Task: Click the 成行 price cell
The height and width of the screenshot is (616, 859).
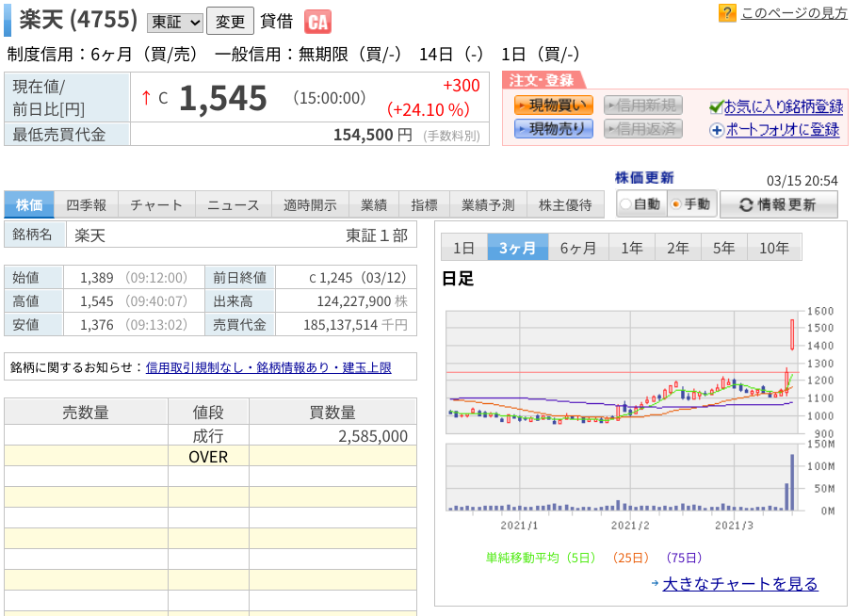Action: tap(208, 436)
